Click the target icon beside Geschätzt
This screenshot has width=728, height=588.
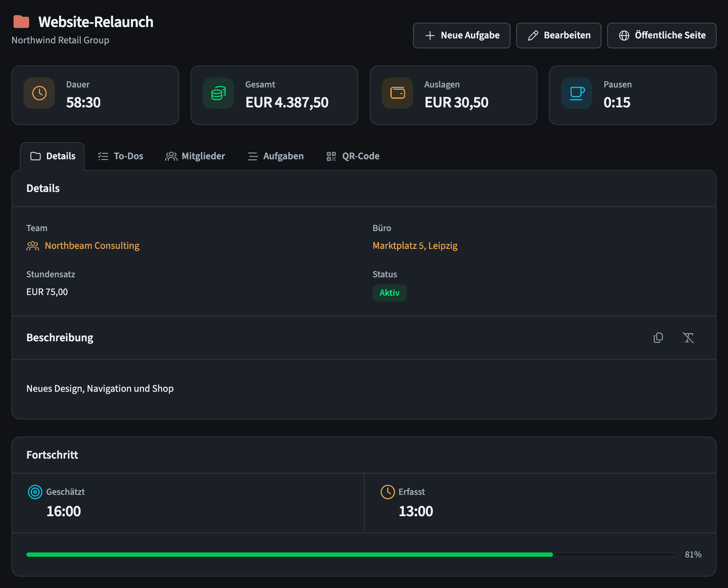coord(35,492)
